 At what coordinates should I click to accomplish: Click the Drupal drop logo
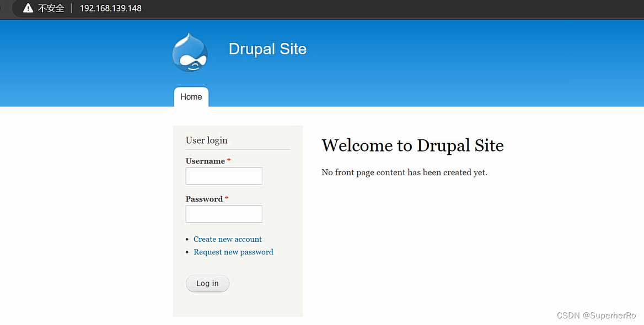click(x=190, y=52)
